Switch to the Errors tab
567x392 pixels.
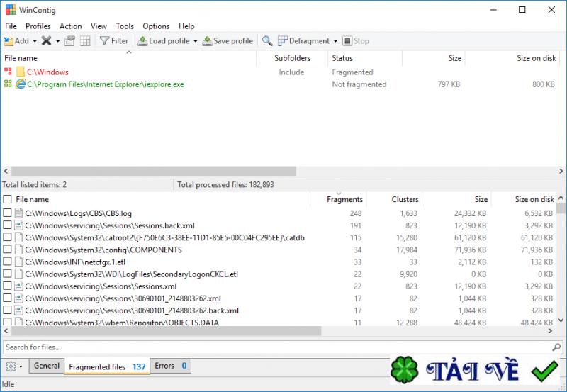tap(171, 366)
